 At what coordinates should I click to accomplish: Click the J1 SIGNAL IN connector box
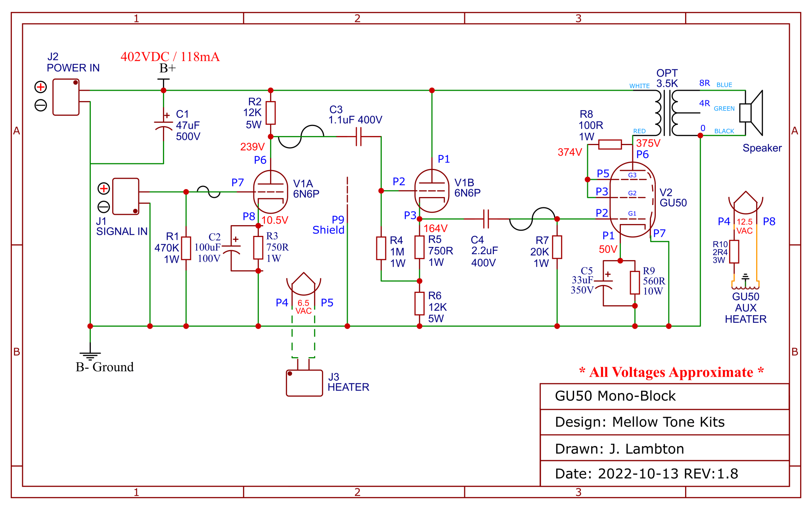pyautogui.click(x=126, y=197)
